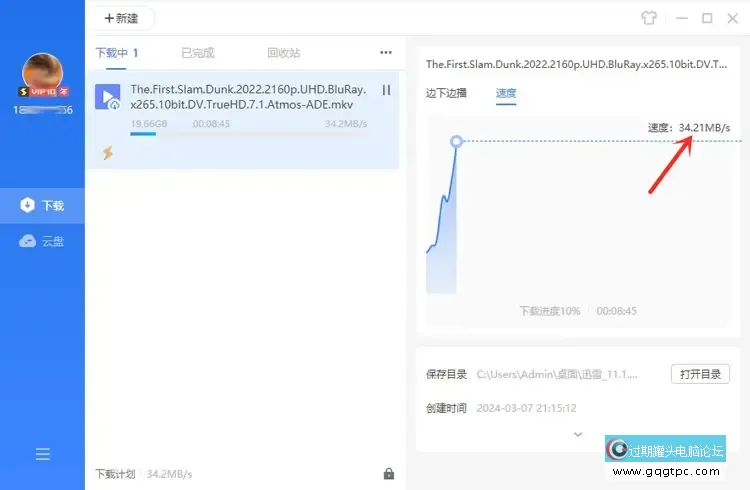Minimize the Xunlei window
The image size is (750, 490).
coord(682,18)
